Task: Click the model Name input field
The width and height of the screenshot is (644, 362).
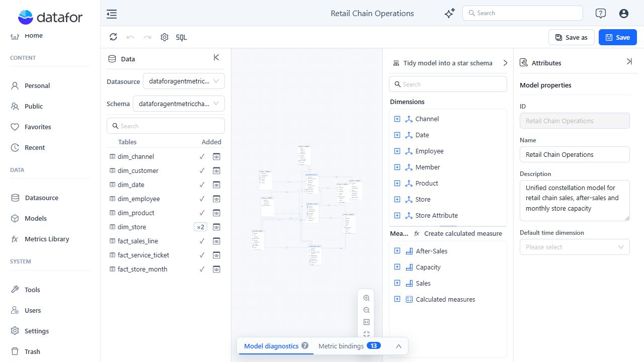Action: [575, 154]
